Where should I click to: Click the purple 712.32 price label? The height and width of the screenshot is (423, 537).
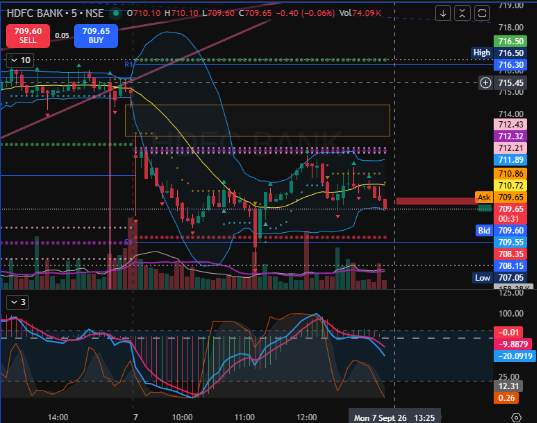510,136
